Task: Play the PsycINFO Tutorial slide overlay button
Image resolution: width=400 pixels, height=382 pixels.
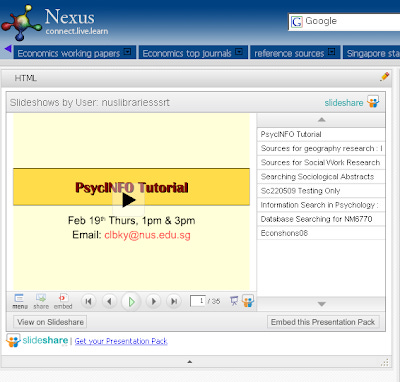Action: 128,200
